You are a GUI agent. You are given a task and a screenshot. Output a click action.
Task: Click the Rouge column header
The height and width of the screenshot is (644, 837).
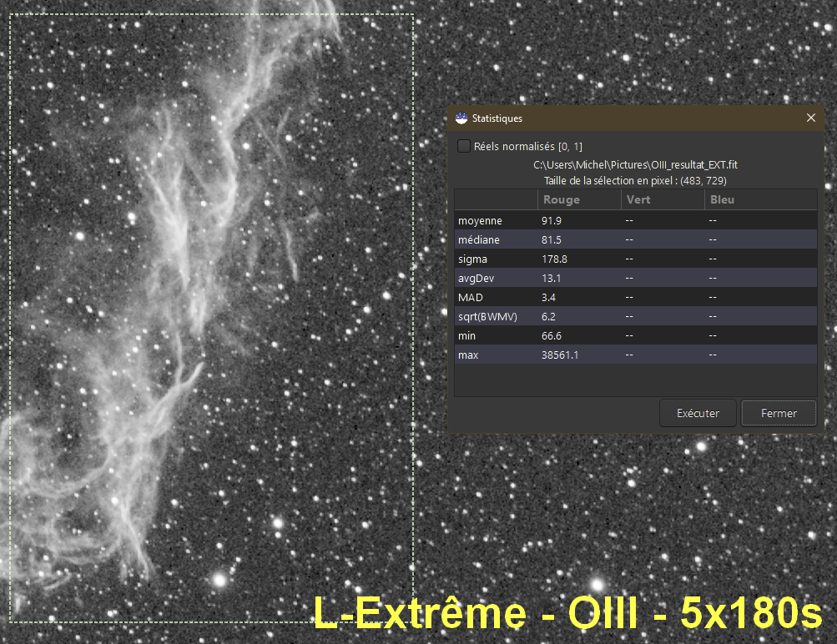[579, 199]
